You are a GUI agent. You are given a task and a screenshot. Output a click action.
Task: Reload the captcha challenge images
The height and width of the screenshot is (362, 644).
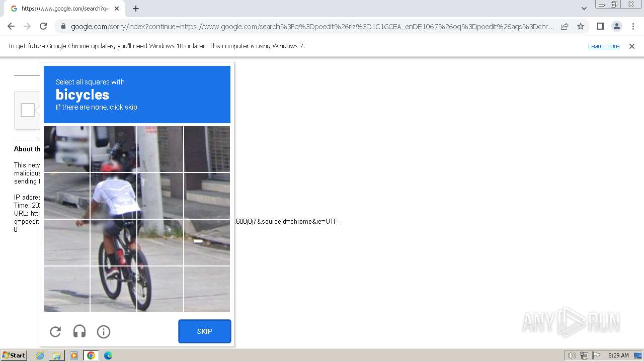coord(55,331)
